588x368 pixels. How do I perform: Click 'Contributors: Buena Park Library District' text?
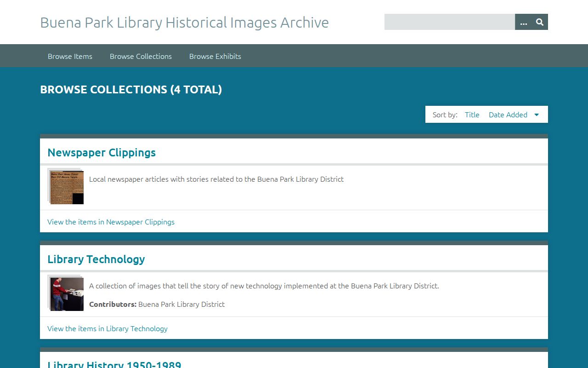[157, 304]
